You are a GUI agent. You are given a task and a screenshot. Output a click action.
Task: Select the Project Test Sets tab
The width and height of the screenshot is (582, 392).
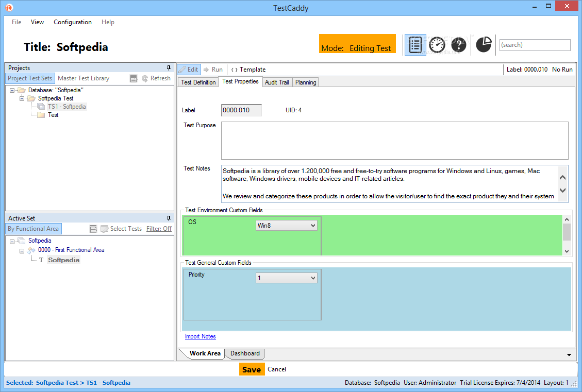point(30,78)
